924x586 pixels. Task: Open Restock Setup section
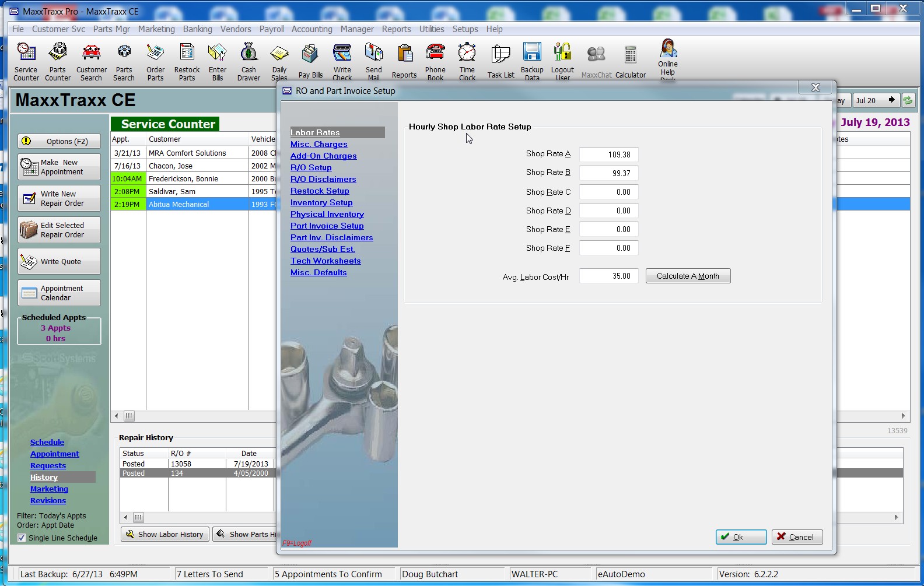[x=320, y=191]
